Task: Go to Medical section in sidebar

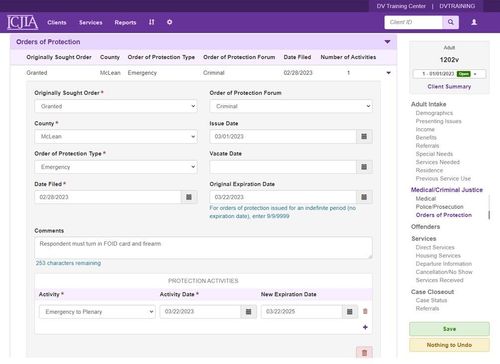Action: click(x=426, y=199)
